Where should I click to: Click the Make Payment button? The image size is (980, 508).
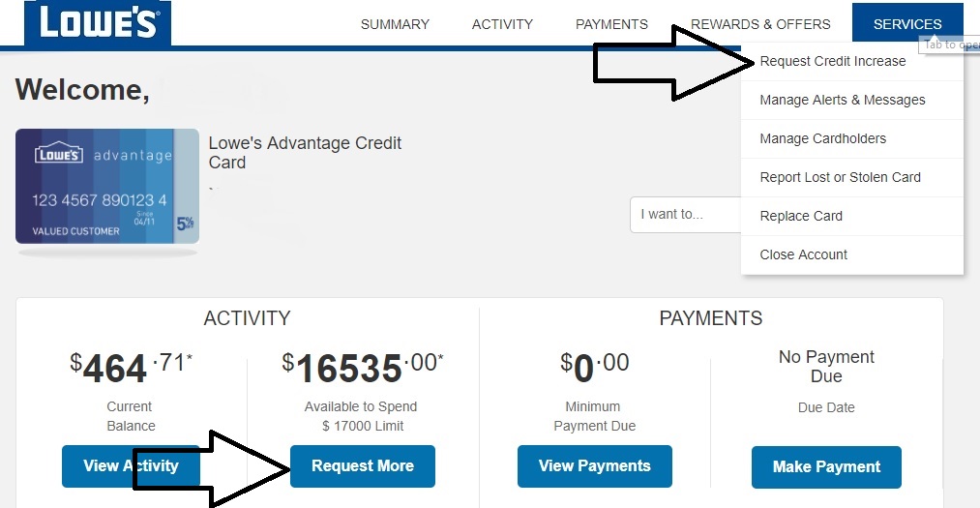click(826, 466)
